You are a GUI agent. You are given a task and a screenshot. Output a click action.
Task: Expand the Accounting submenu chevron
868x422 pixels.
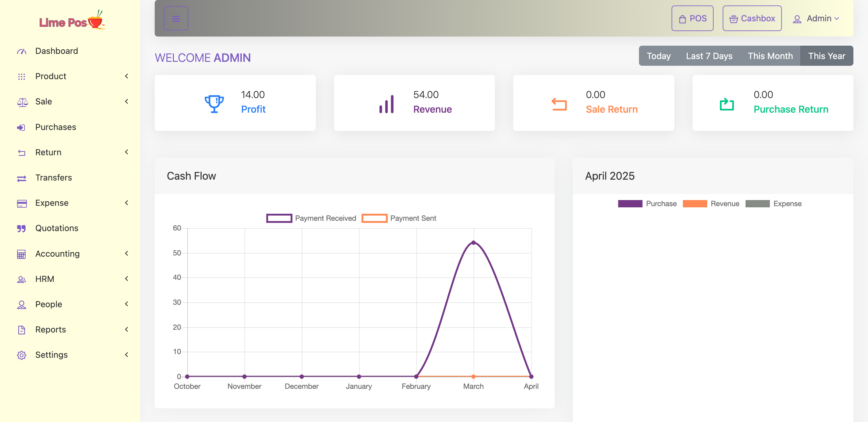(x=127, y=254)
